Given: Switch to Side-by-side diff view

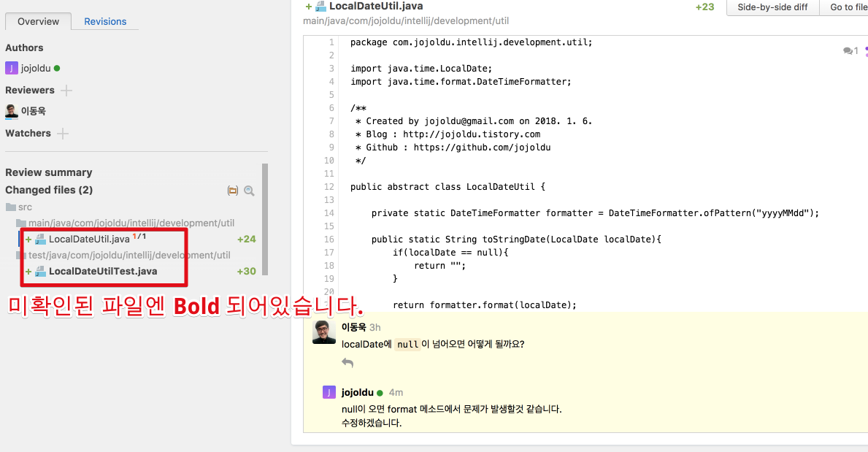Looking at the screenshot, I should [772, 7].
